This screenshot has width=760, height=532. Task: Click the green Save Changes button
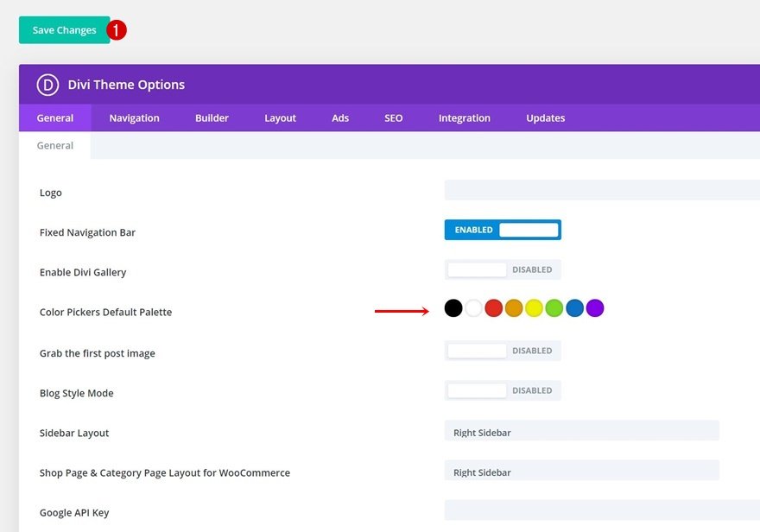pos(62,29)
